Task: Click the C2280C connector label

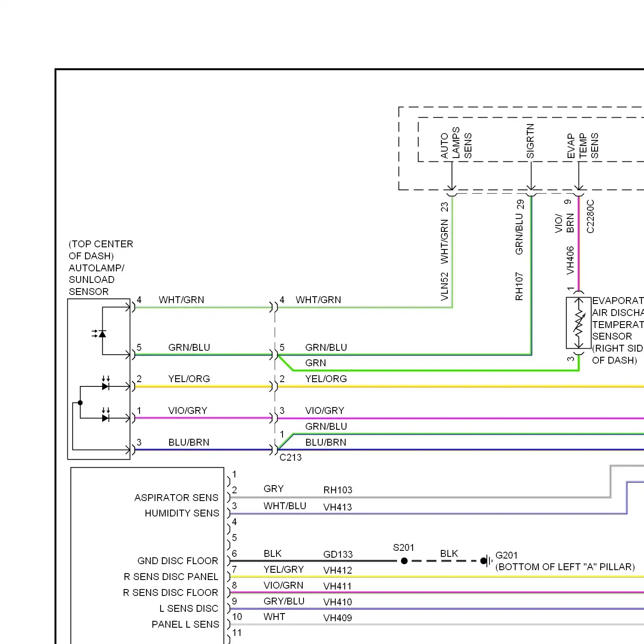Action: click(591, 216)
